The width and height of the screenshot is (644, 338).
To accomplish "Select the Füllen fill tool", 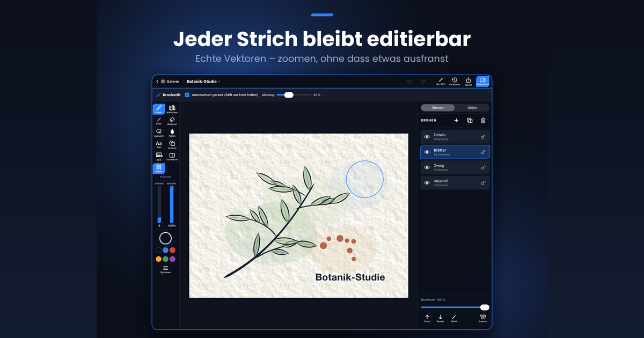I will tap(172, 133).
